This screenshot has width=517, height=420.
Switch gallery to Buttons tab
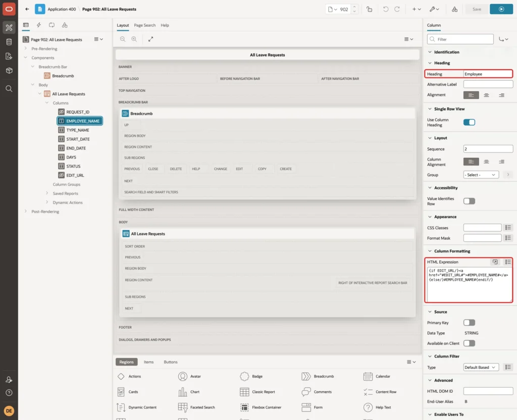click(171, 362)
